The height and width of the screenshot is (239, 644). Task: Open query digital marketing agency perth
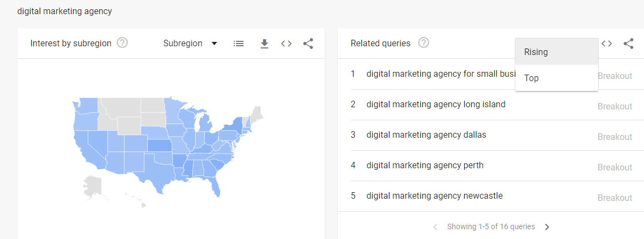[x=424, y=166]
